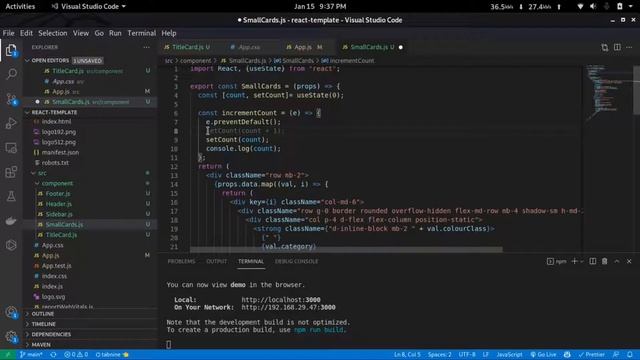Open notifications bell in status bar
Viewport: 640px width, 360px height.
(630, 355)
